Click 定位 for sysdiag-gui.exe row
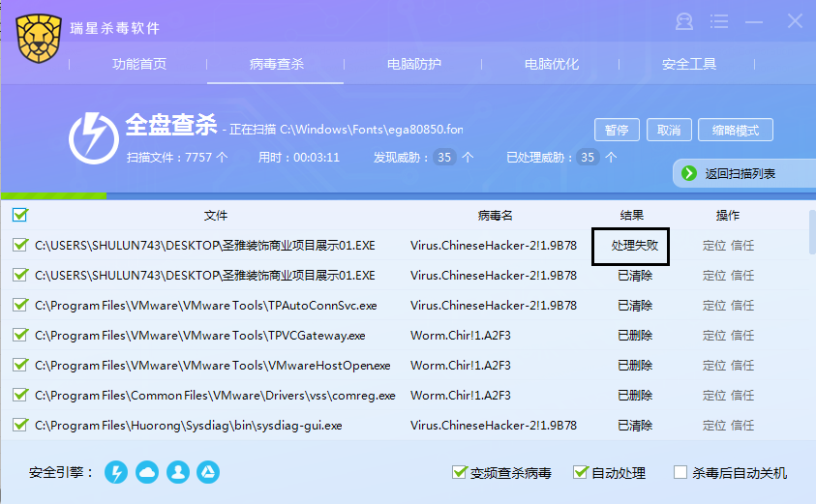This screenshot has height=504, width=816. tap(714, 426)
